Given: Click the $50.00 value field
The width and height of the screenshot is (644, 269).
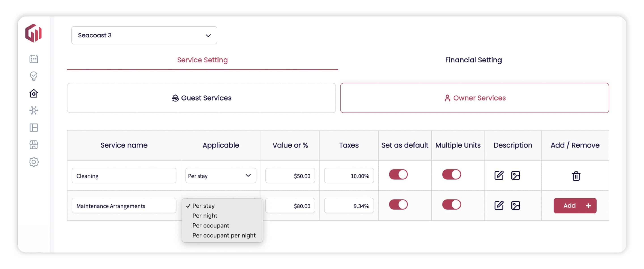Looking at the screenshot, I should (x=290, y=176).
